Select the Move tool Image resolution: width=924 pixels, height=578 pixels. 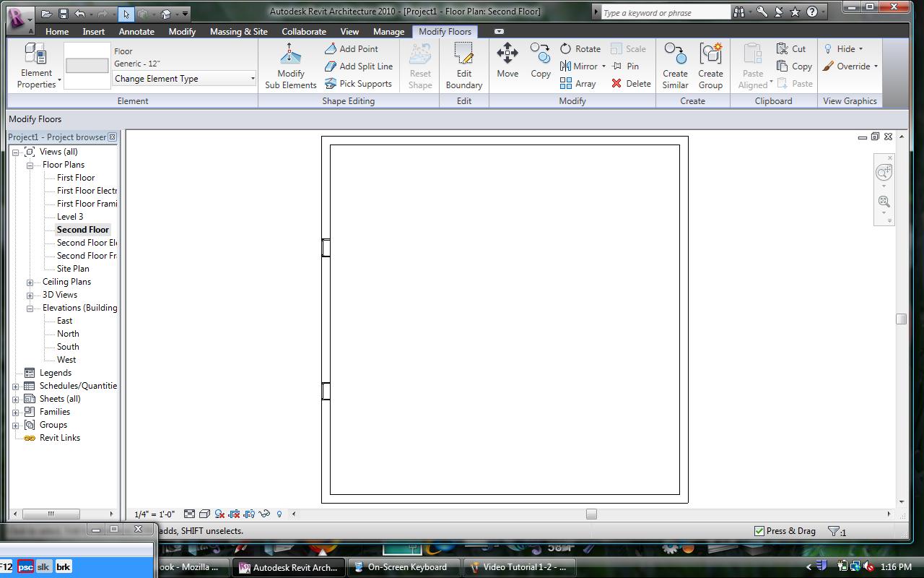507,61
